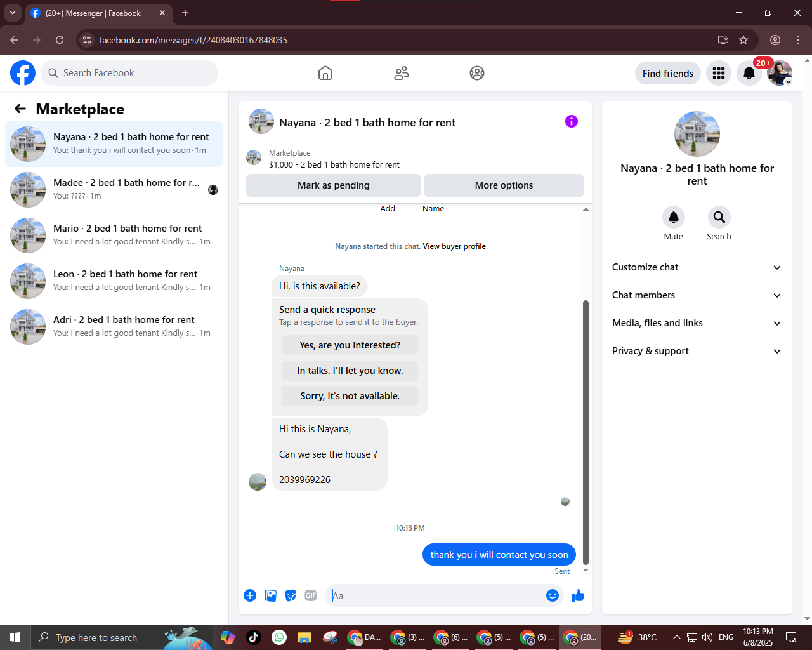Mute this chat with the bell icon
Screen dimensions: 812x650
[x=674, y=217]
